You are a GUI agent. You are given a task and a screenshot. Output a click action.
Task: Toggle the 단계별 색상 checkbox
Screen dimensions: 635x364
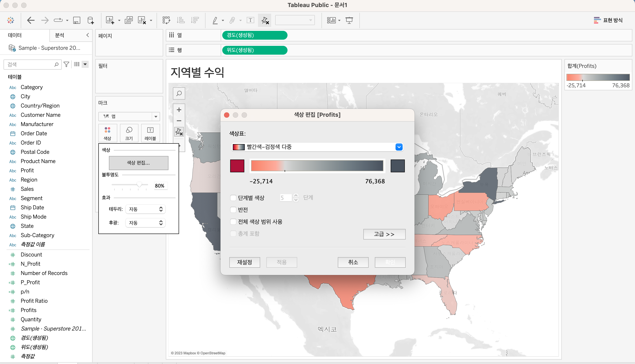[x=233, y=198]
